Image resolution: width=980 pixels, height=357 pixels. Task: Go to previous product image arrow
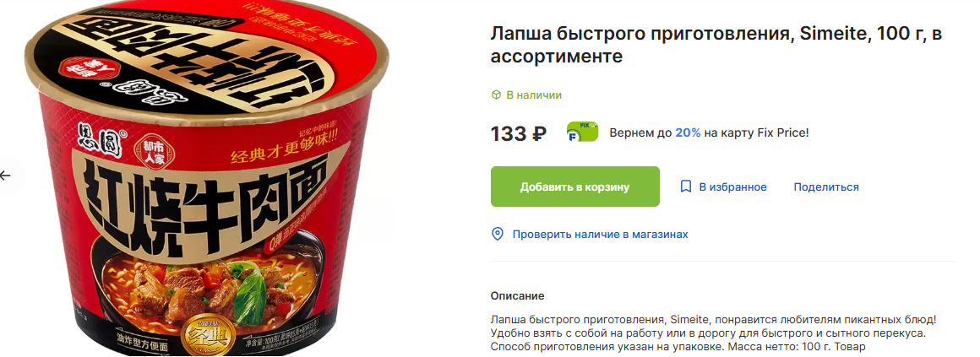click(6, 176)
